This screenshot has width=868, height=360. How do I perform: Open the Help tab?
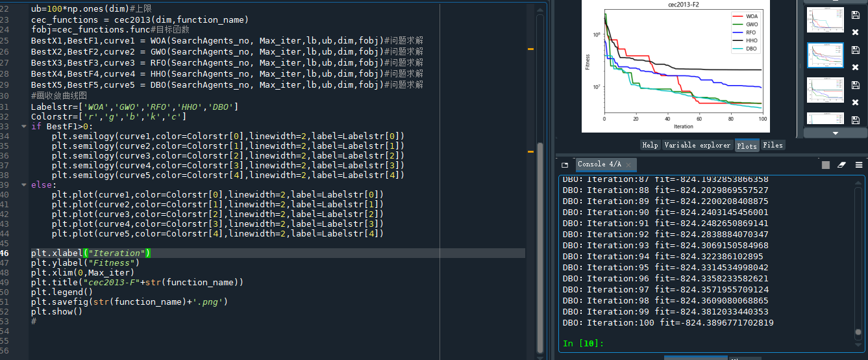click(650, 146)
